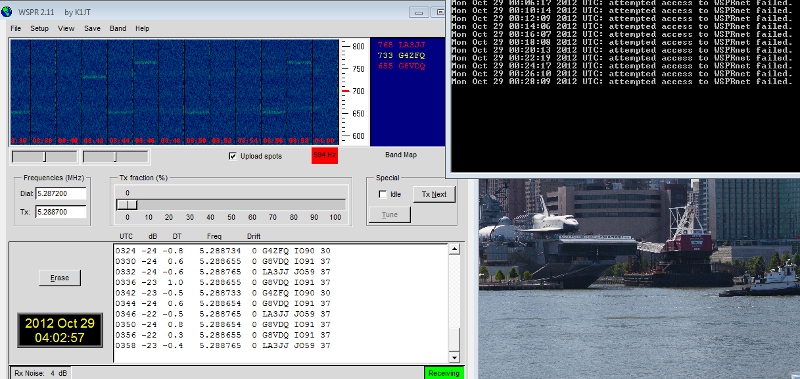This screenshot has width=800, height=379.
Task: Open the Setup menu
Action: (x=39, y=29)
